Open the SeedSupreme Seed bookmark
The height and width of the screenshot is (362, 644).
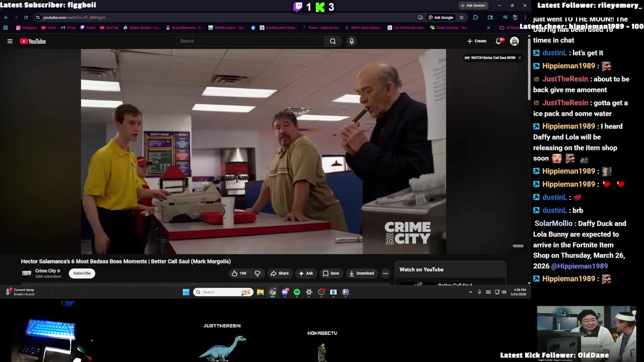(x=278, y=28)
